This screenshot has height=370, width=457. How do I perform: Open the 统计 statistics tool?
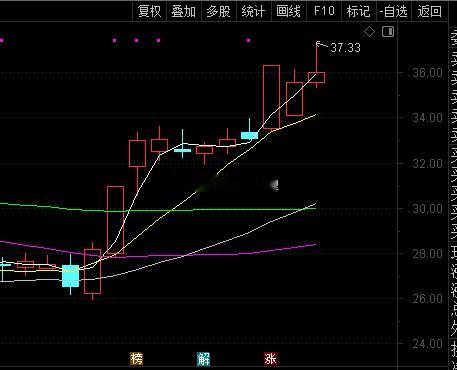click(x=254, y=11)
